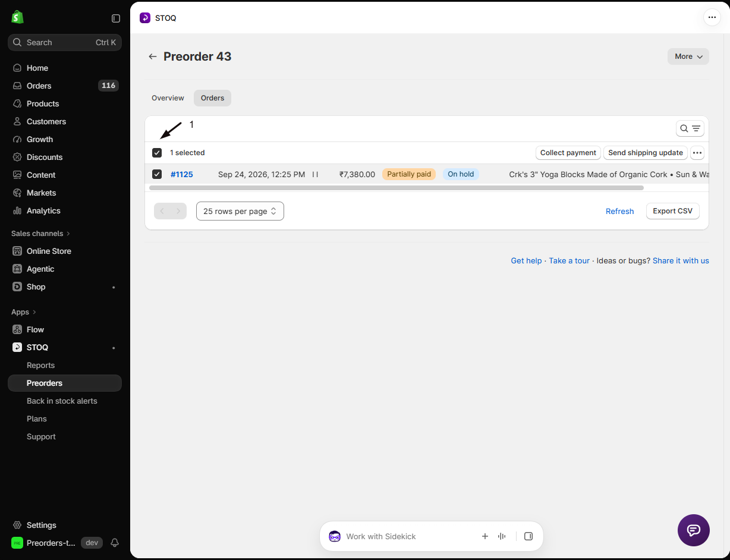
Task: Click the Orders inbox icon
Action: pyautogui.click(x=17, y=86)
